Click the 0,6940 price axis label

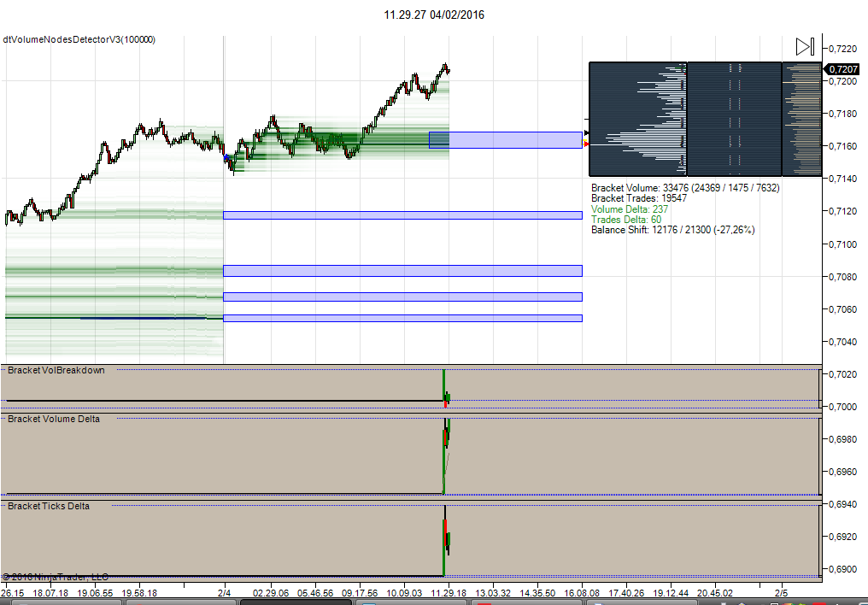(842, 503)
